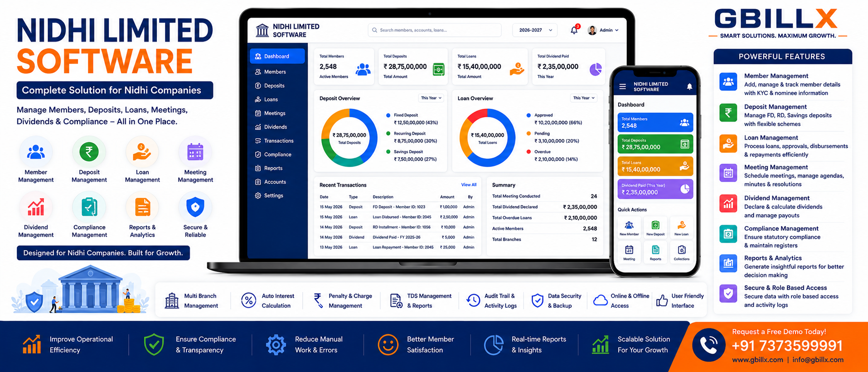Open the phone app hamburger menu
Screen dimensions: 868x372
click(x=622, y=86)
